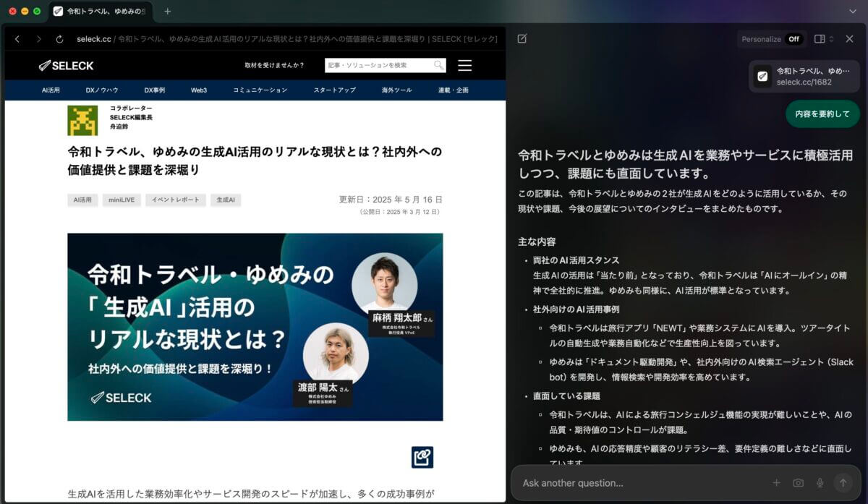Click the miniLIVE article tag
This screenshot has width=868, height=504.
[122, 200]
